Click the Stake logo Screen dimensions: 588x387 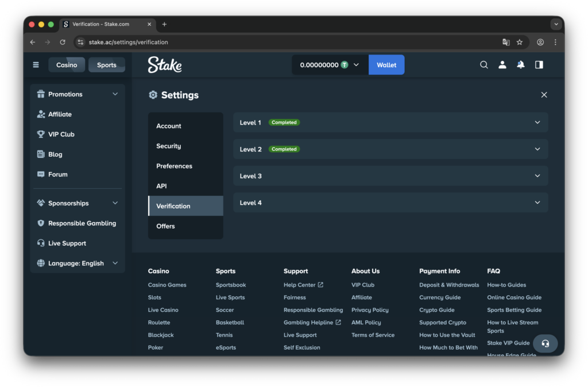[x=165, y=65]
